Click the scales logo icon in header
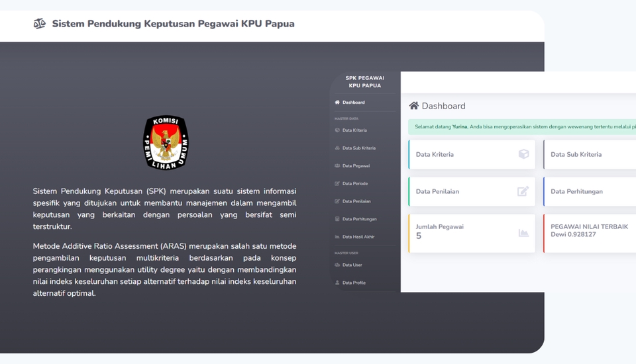 pos(39,24)
